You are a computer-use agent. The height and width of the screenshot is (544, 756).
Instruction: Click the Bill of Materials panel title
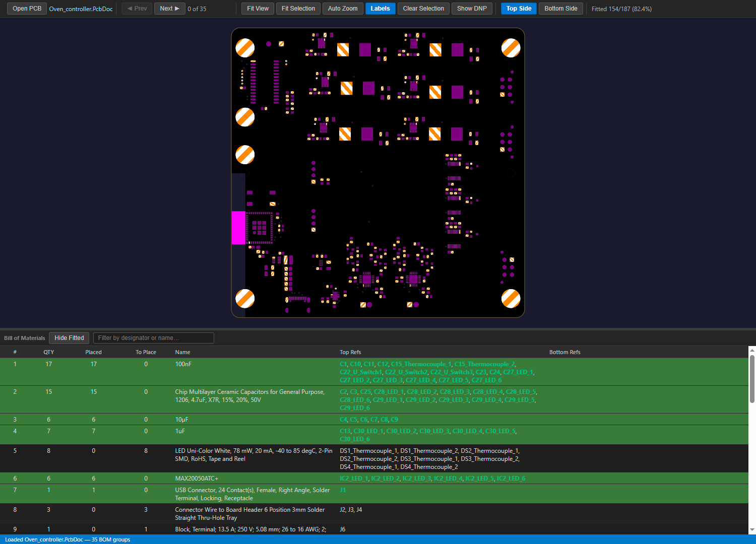pyautogui.click(x=24, y=338)
